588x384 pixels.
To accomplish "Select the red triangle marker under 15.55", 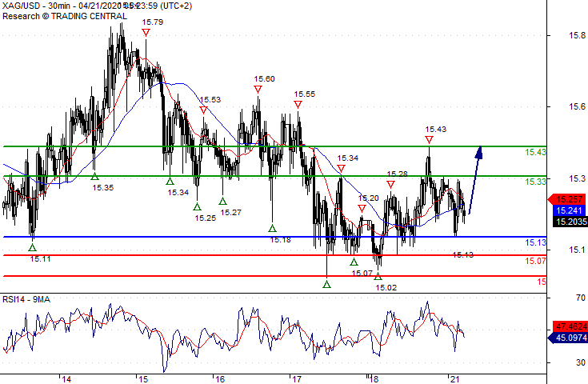I will [298, 105].
